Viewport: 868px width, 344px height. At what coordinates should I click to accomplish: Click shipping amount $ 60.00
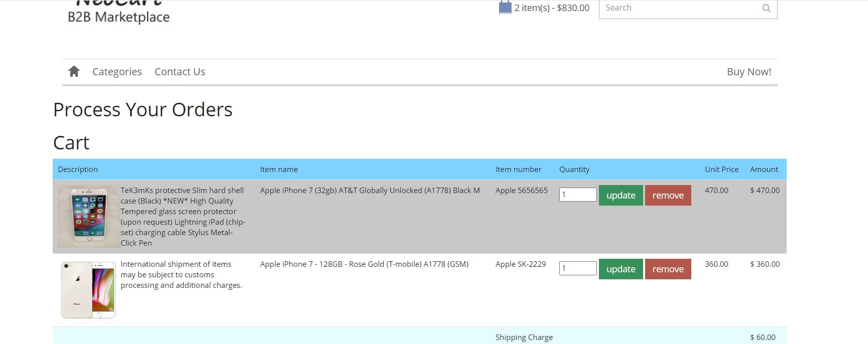click(763, 337)
